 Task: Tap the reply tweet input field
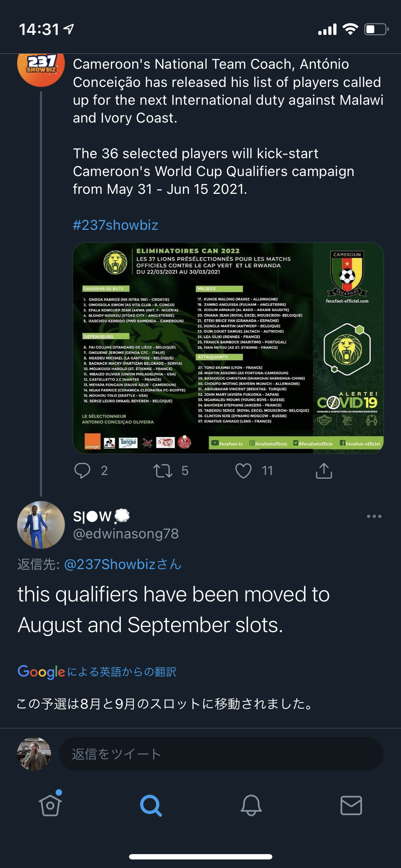coord(221,754)
